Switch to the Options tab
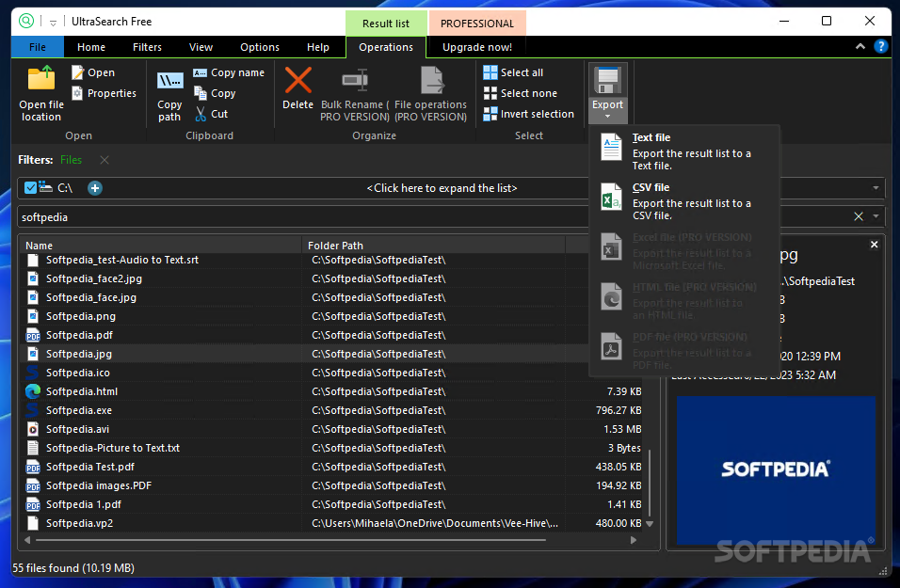The image size is (900, 588). click(x=260, y=47)
